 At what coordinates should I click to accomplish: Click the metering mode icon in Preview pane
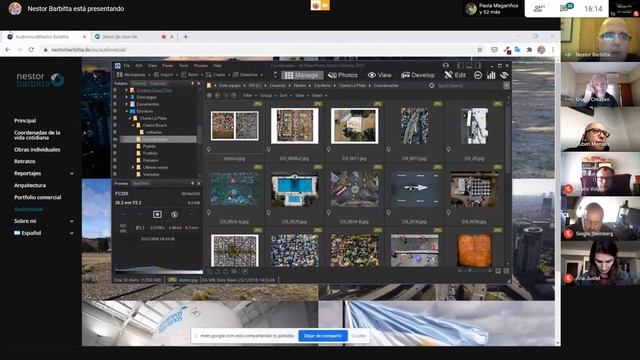coord(157,214)
